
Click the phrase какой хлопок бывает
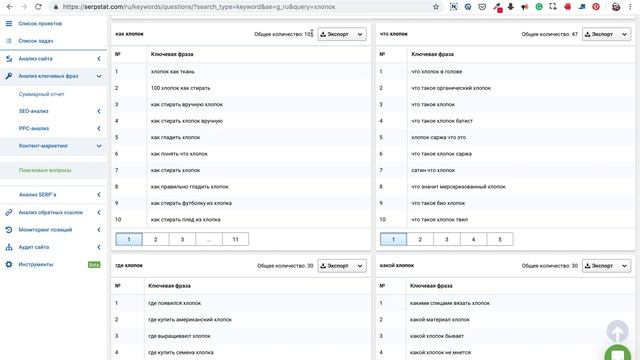click(x=437, y=336)
